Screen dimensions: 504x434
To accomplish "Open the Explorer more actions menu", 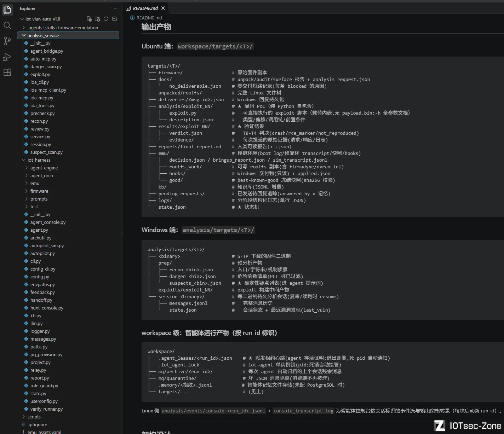I will (115, 8).
